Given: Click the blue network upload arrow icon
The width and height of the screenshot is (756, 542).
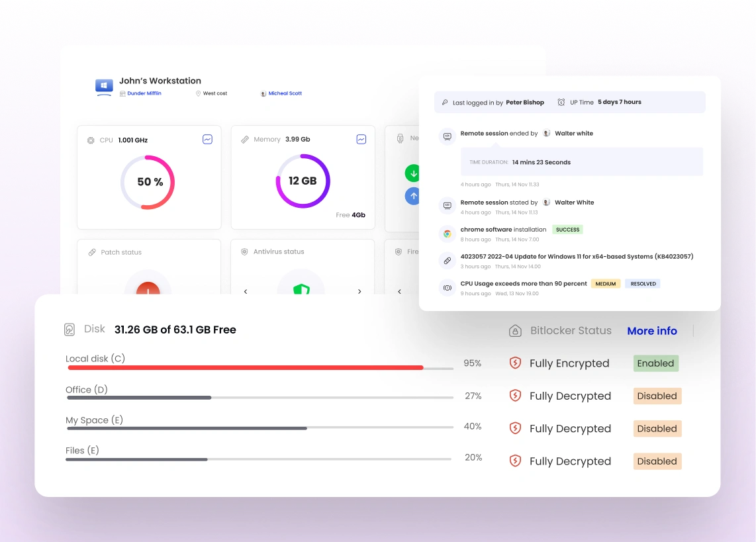Looking at the screenshot, I should point(413,196).
